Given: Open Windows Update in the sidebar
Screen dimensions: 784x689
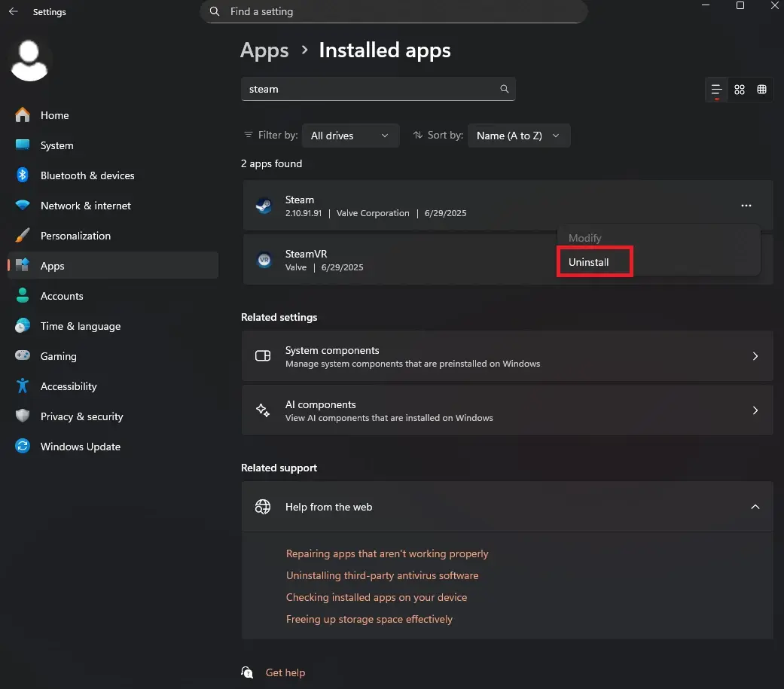Looking at the screenshot, I should tap(80, 447).
